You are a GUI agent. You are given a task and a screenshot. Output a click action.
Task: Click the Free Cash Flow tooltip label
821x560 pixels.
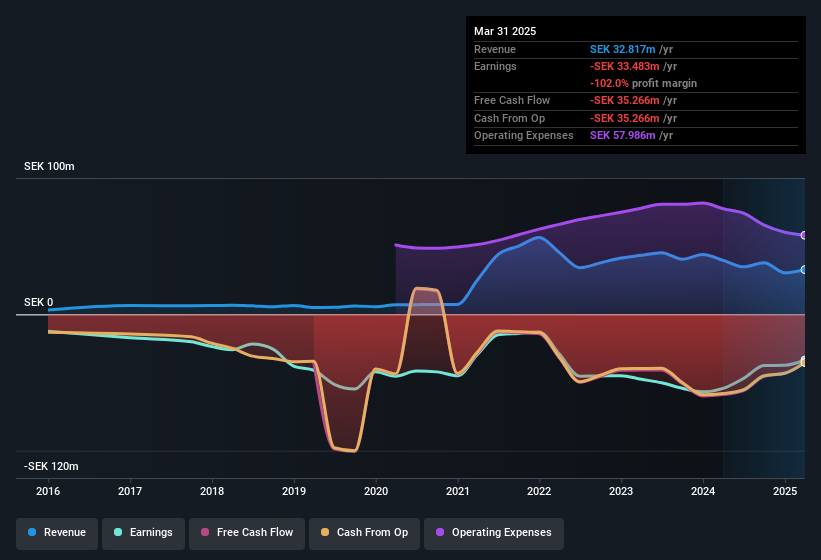pos(512,100)
